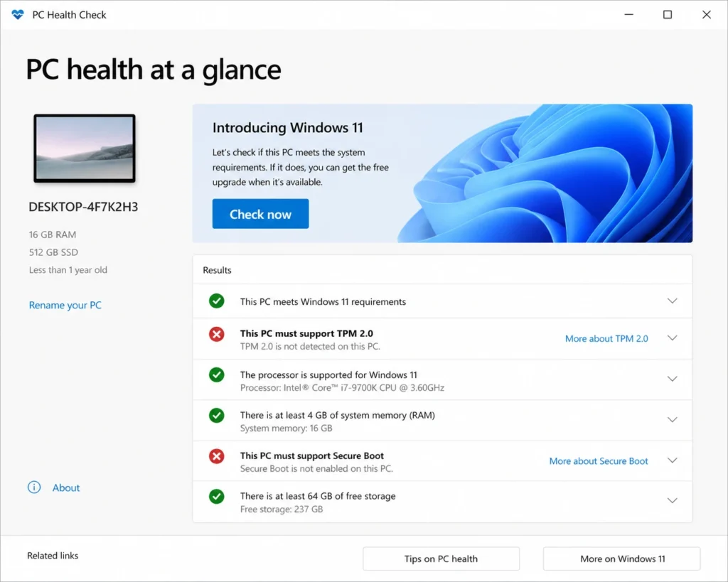Click the DESKTOP device thumbnail image
This screenshot has width=728, height=582.
point(84,146)
